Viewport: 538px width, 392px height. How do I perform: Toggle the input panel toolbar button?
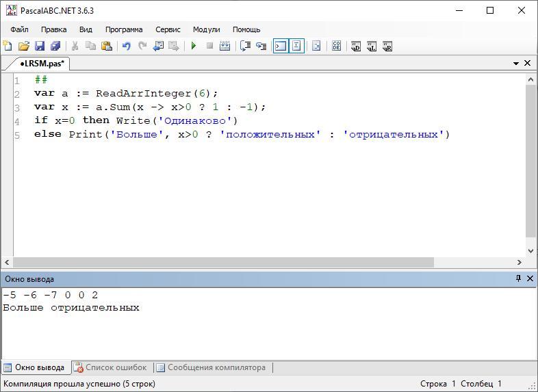[x=296, y=46]
